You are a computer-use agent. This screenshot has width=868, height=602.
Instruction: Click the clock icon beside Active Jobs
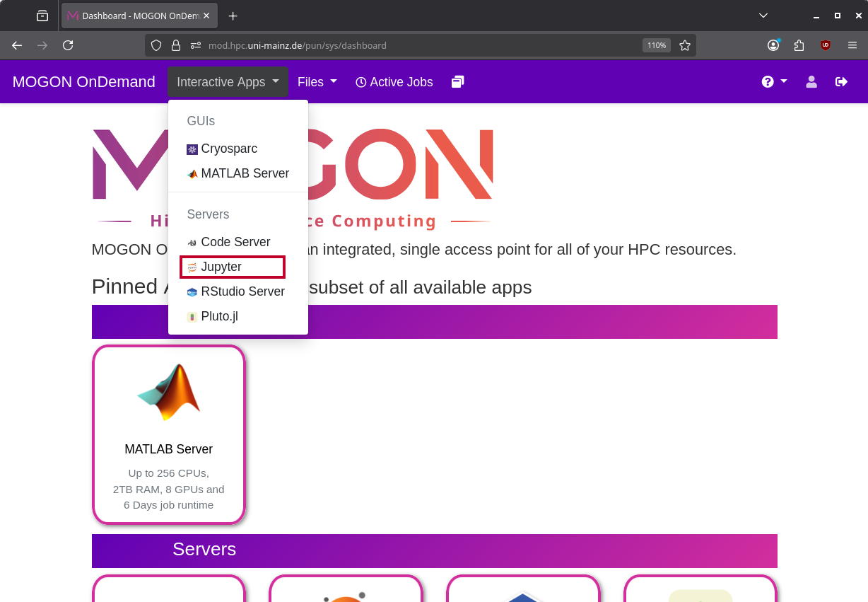(x=361, y=83)
